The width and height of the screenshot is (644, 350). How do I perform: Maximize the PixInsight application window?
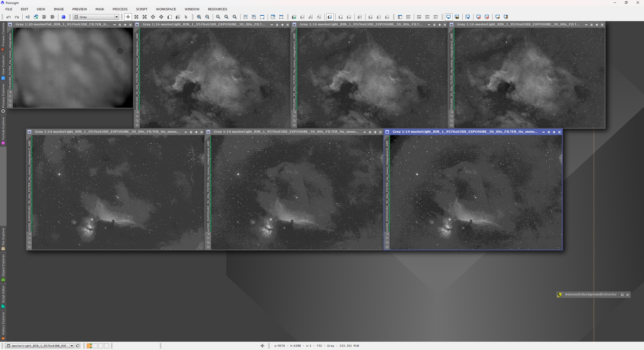(x=626, y=3)
